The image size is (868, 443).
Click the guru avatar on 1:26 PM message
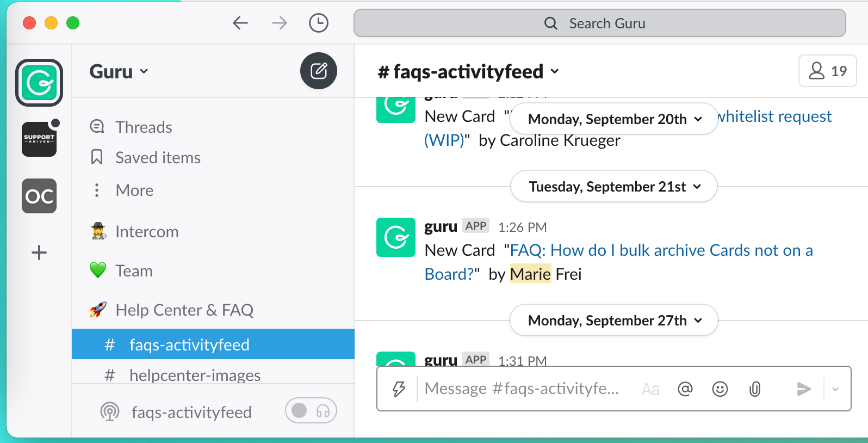point(396,237)
